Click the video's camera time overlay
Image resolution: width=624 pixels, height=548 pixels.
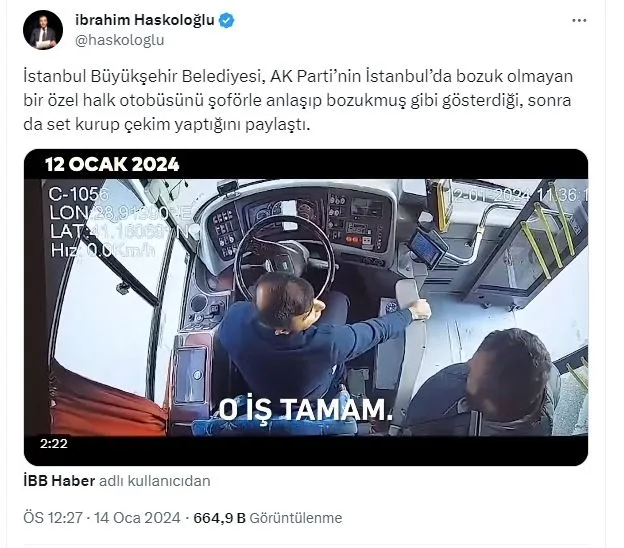click(x=521, y=195)
